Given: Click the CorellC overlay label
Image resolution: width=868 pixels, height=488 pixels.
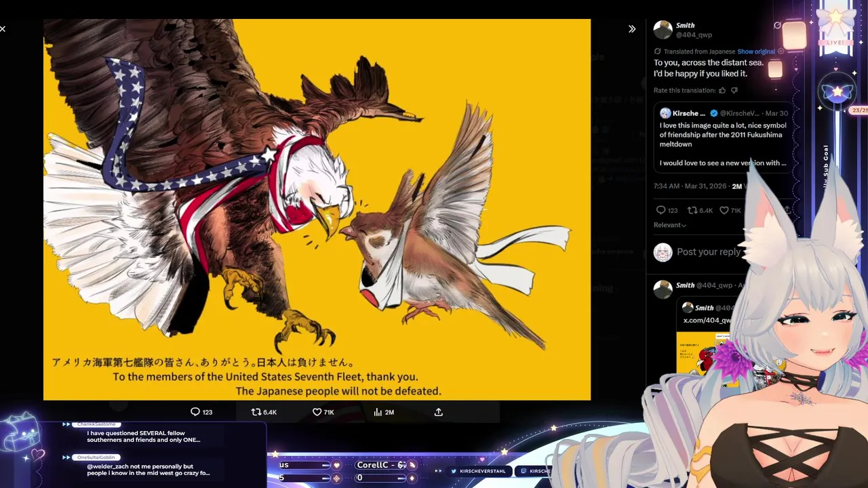Looking at the screenshot, I should [x=381, y=465].
